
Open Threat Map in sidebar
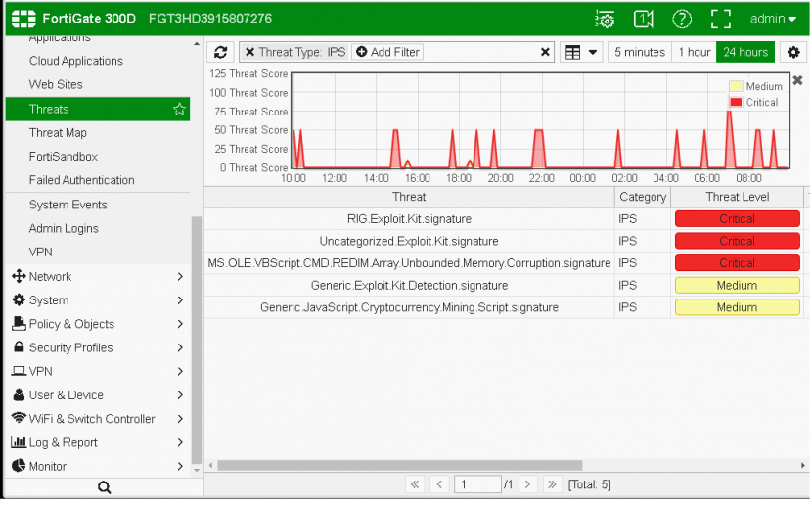point(58,133)
